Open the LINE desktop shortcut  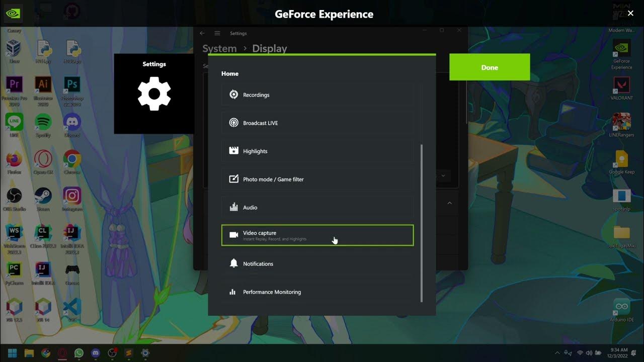coord(14,125)
